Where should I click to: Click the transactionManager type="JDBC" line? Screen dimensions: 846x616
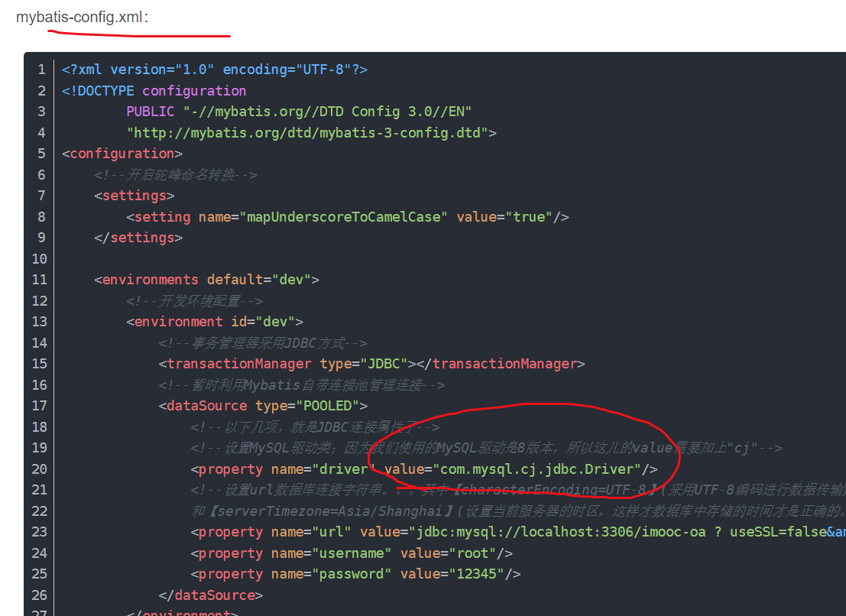tap(371, 364)
